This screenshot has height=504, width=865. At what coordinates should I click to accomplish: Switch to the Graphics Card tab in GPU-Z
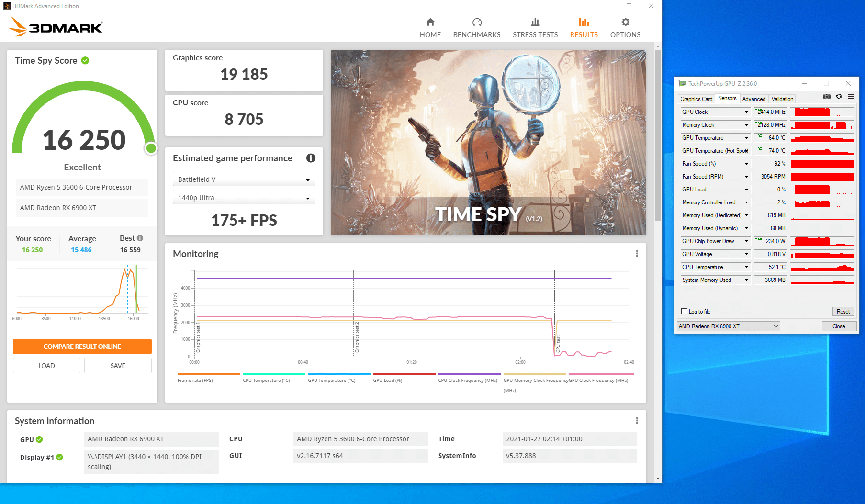696,99
